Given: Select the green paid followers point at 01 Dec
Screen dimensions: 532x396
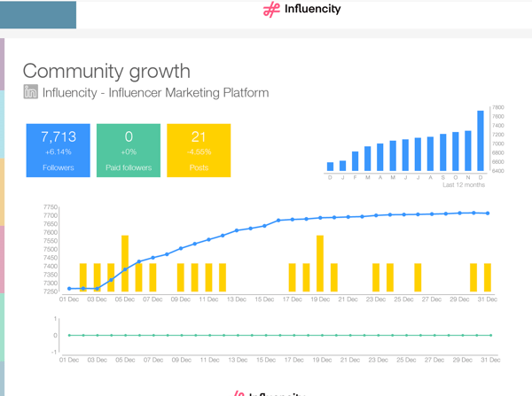Looking at the screenshot, I should coord(69,335).
